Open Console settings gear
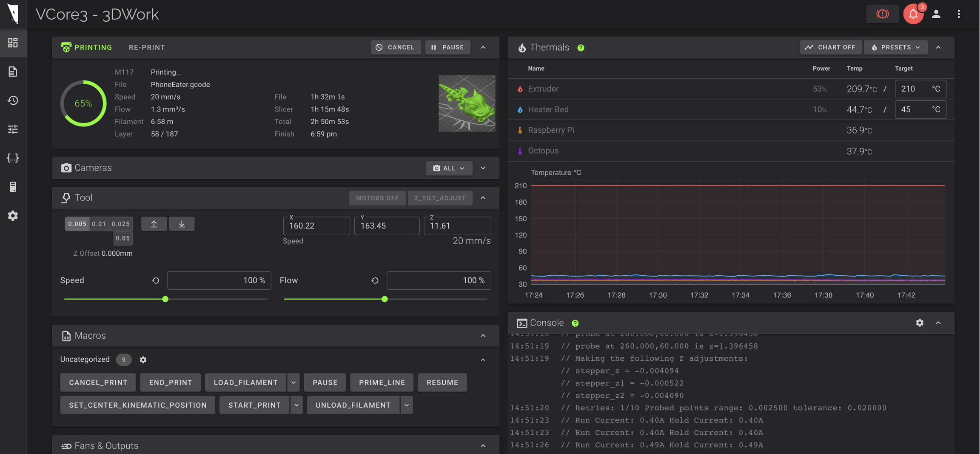980x454 pixels. tap(920, 323)
